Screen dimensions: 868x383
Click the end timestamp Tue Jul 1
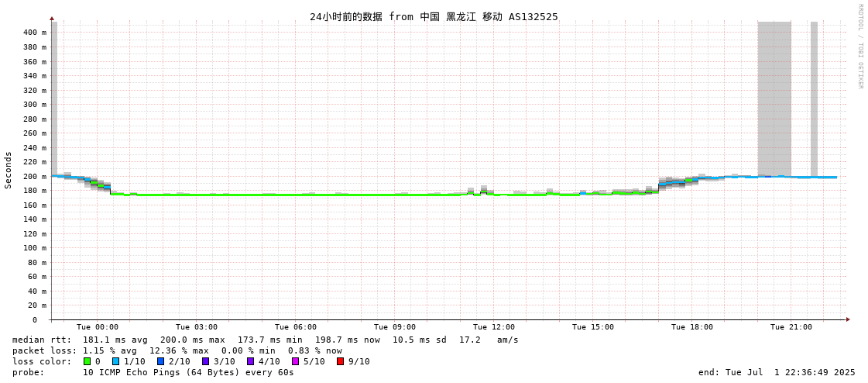pos(777,372)
